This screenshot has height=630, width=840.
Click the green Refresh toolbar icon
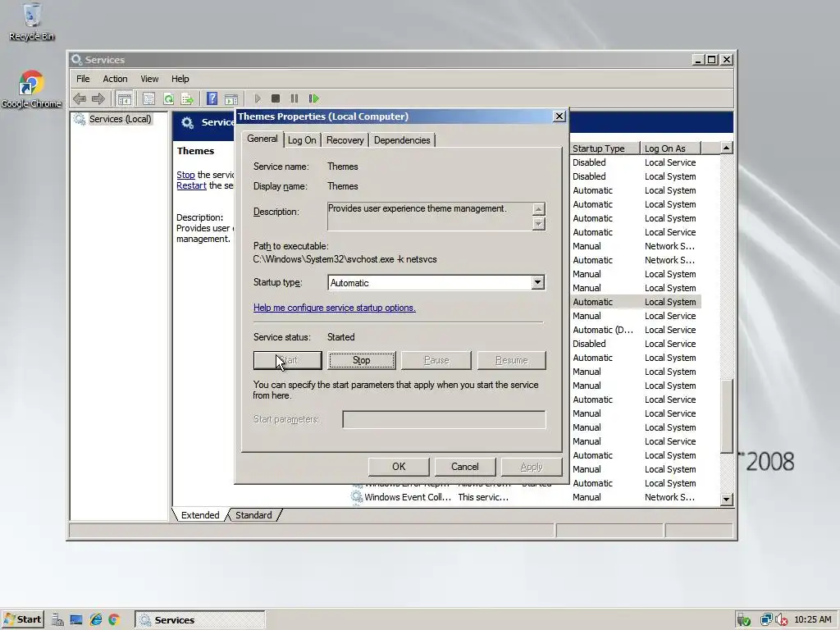(168, 98)
